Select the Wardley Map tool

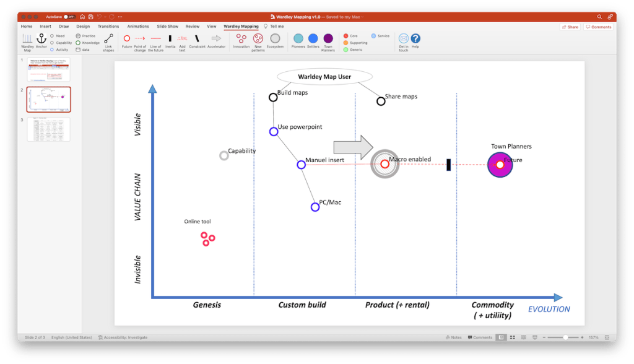[27, 41]
